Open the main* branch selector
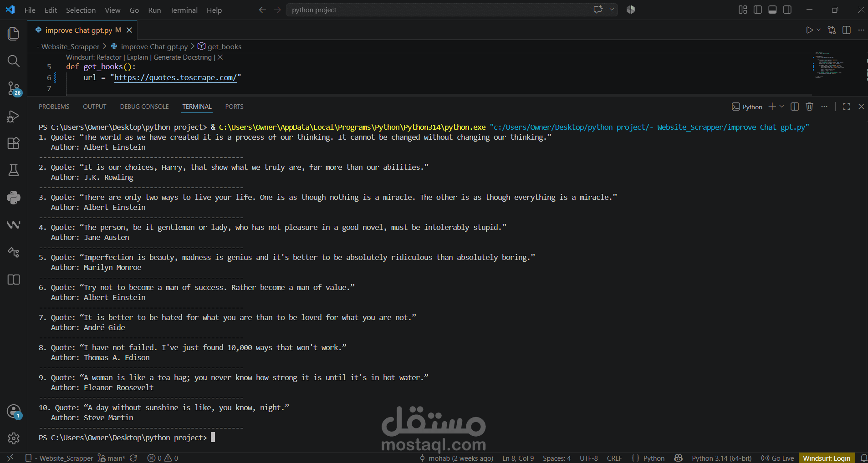Viewport: 868px width, 463px height. tap(112, 458)
